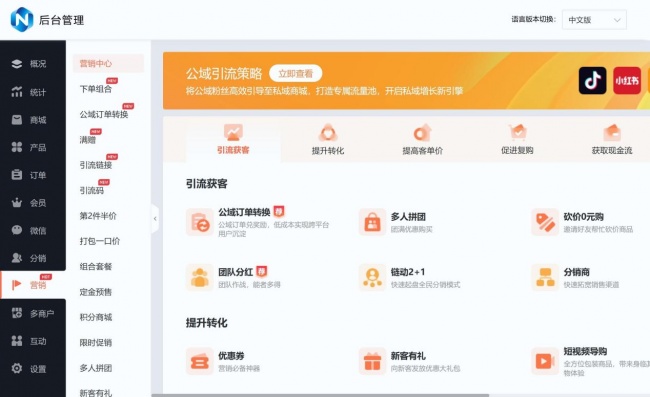The height and width of the screenshot is (397, 650).
Task: Open the 多商户 multi-merchant icon
Action: pos(17,313)
